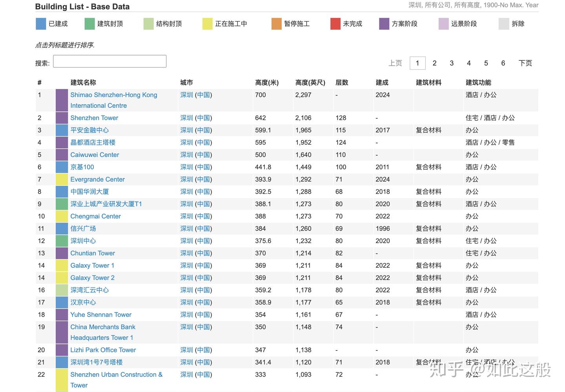Open the 中国华润大厦 link
The width and height of the screenshot is (565, 392).
[x=89, y=192]
